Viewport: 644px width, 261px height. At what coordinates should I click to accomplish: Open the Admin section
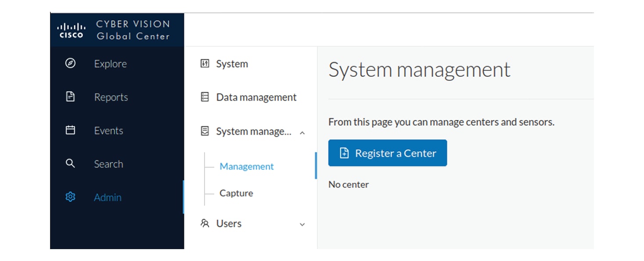click(x=107, y=197)
